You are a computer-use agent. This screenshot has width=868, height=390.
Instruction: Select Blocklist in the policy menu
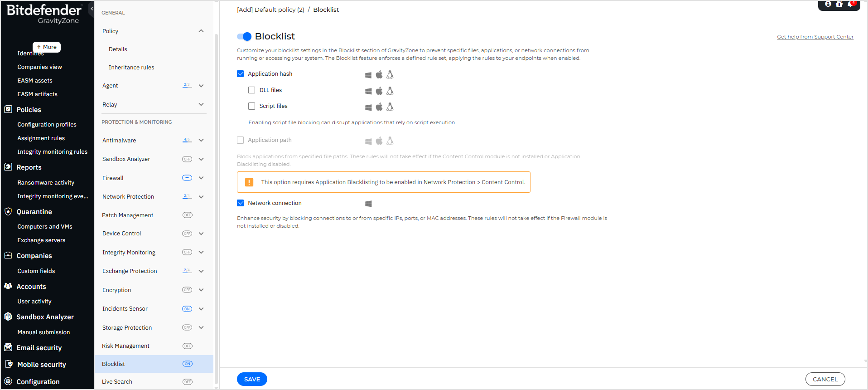click(154, 364)
